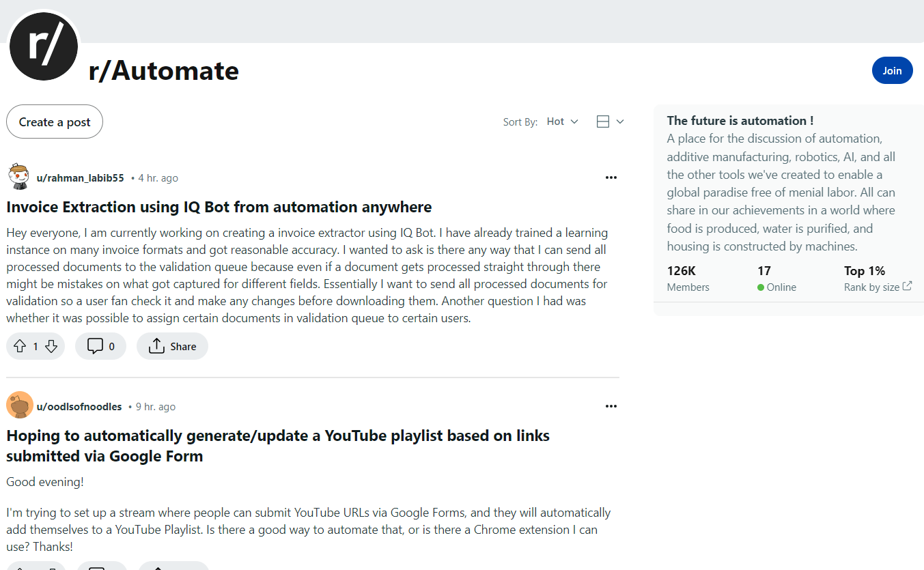Viewport: 924px width, 570px height.
Task: Open the card view layout selector
Action: (x=610, y=122)
